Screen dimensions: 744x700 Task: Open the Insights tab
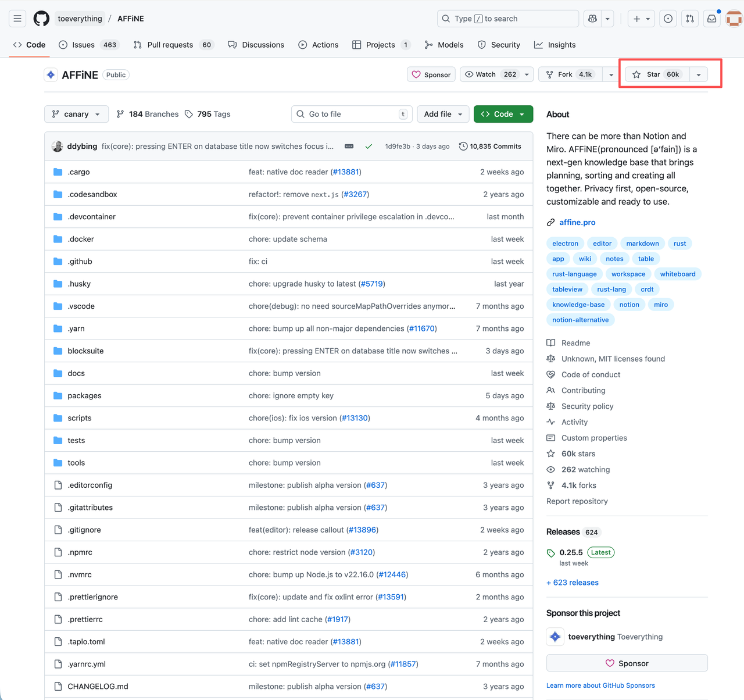click(x=555, y=45)
